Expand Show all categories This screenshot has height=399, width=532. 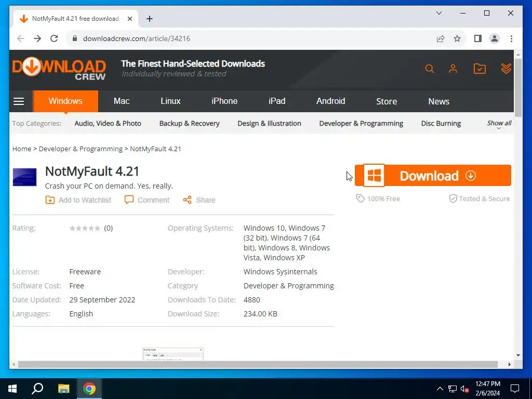point(499,124)
